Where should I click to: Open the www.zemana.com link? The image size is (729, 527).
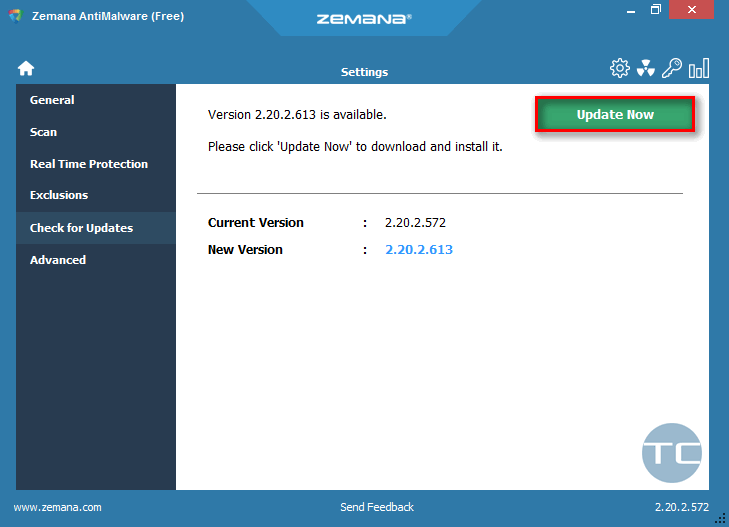click(58, 507)
